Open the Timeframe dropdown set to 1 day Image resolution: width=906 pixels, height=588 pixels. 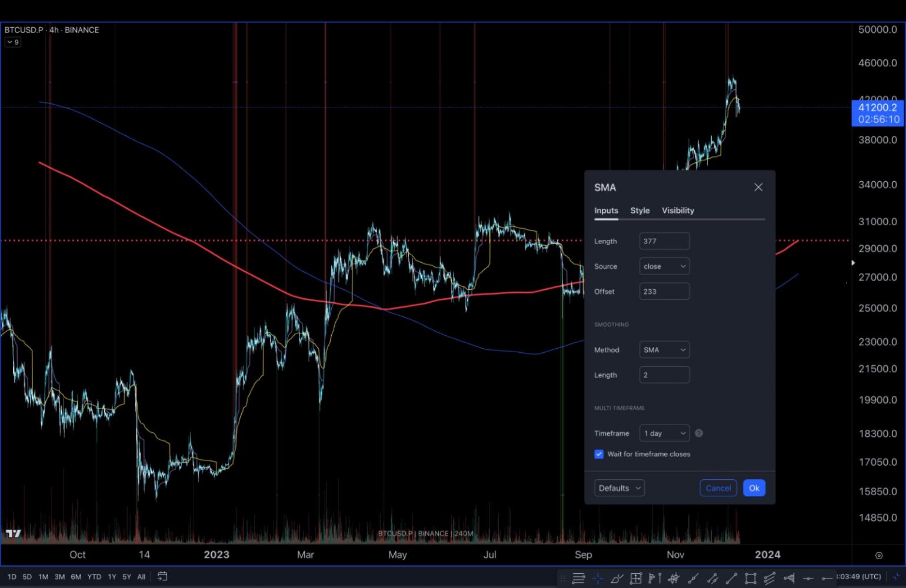coord(664,433)
